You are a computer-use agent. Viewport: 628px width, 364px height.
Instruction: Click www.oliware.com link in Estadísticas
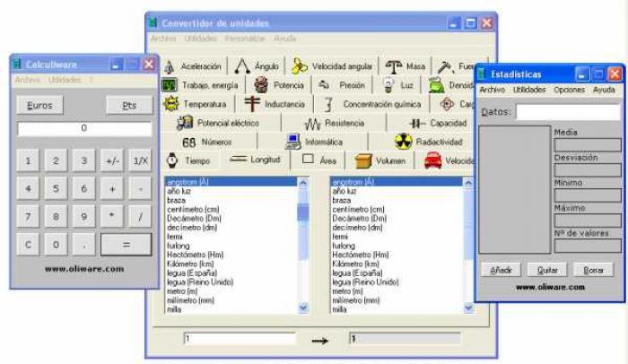coord(550,287)
